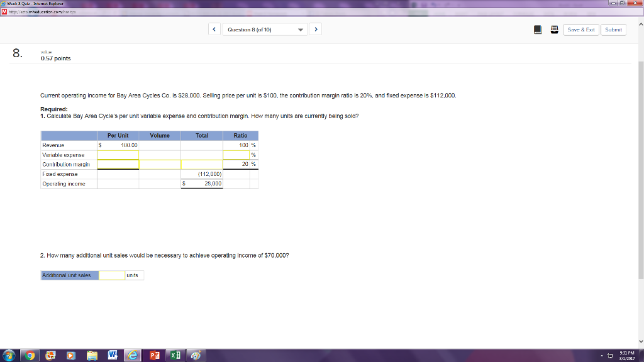This screenshot has height=362, width=644.
Task: Click the Operating income 28,000 value
Action: (213, 184)
